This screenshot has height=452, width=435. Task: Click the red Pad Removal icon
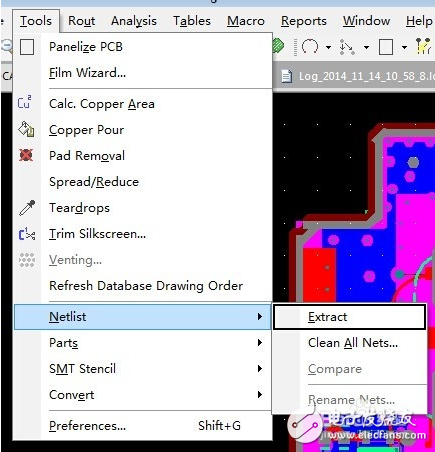point(26,155)
